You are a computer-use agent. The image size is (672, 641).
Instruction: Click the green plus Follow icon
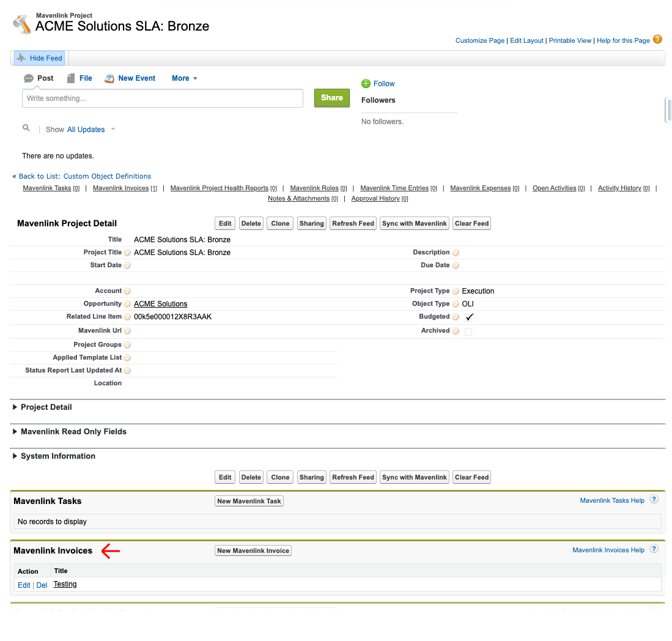[366, 84]
